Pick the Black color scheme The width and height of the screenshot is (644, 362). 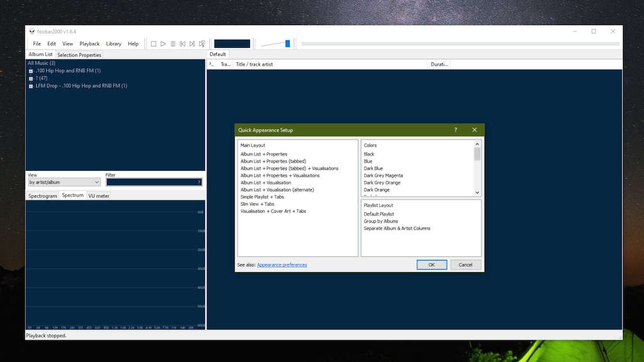tap(369, 154)
